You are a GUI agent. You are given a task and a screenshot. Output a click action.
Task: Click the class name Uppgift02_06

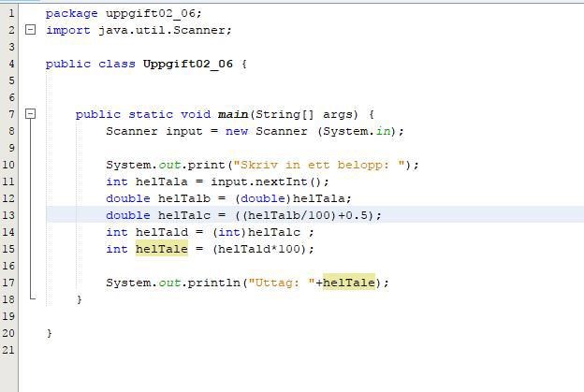190,64
